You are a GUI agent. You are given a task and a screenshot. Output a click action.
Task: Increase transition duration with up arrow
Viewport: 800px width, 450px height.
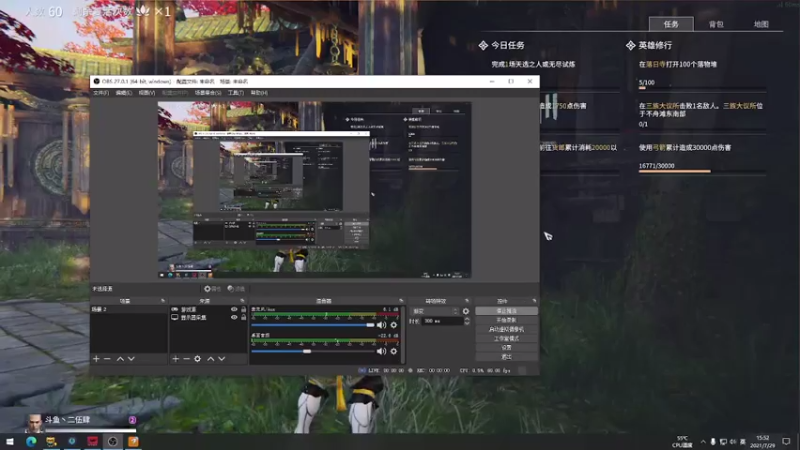(466, 319)
